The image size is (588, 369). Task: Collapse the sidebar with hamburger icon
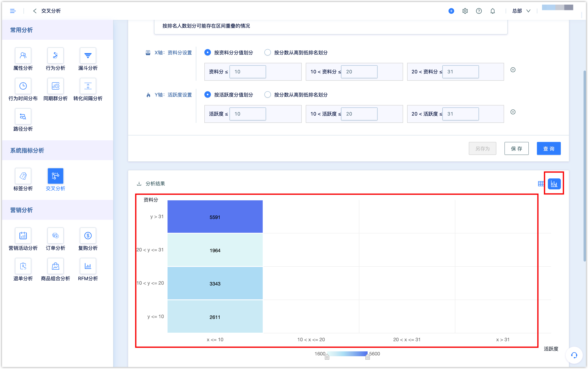pyautogui.click(x=13, y=11)
